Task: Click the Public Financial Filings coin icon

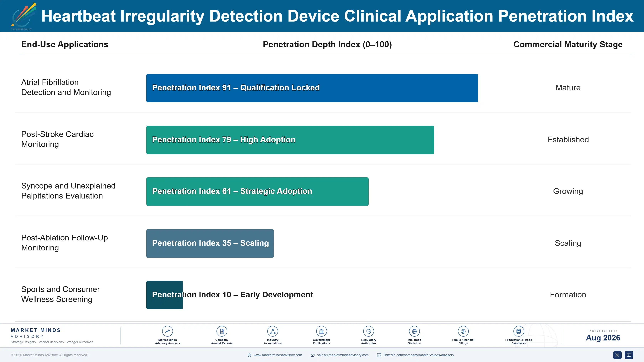Action: pos(463,331)
